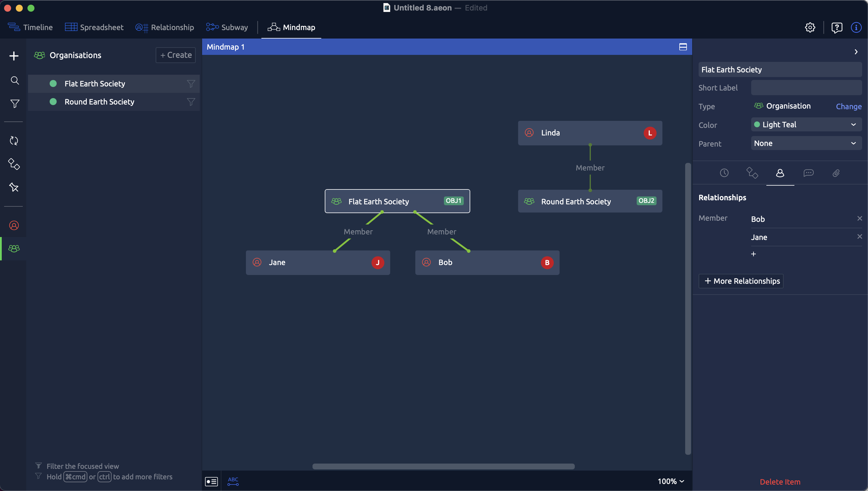Switch to the Relationship view
Image resolution: width=868 pixels, height=491 pixels.
165,27
